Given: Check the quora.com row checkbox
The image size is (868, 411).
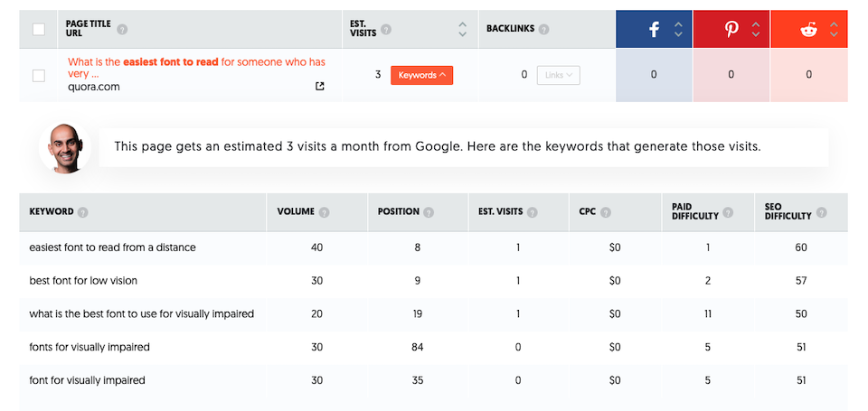Looking at the screenshot, I should point(39,75).
